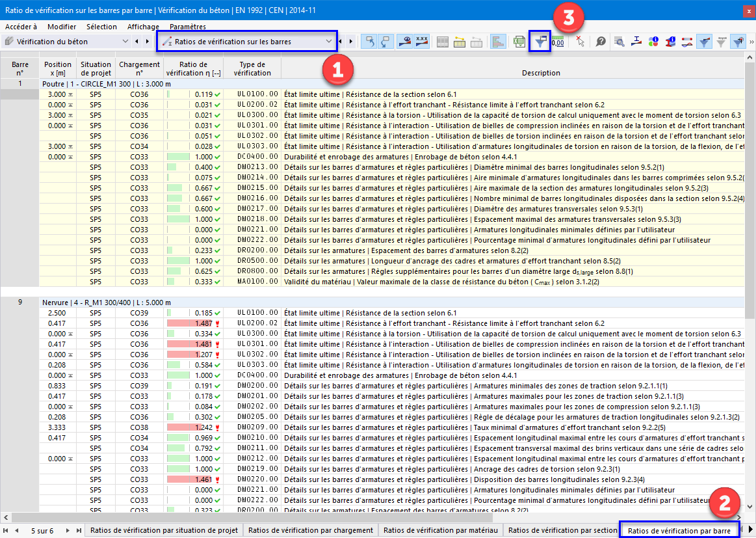Click the ratio value 1.461
Screen dimensions: 756x538
click(203, 479)
